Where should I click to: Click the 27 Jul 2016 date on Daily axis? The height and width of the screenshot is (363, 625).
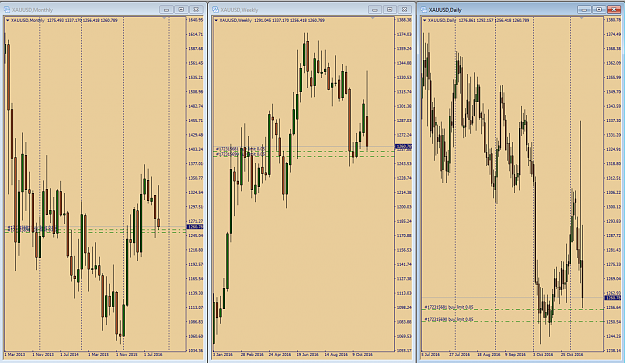pos(460,354)
